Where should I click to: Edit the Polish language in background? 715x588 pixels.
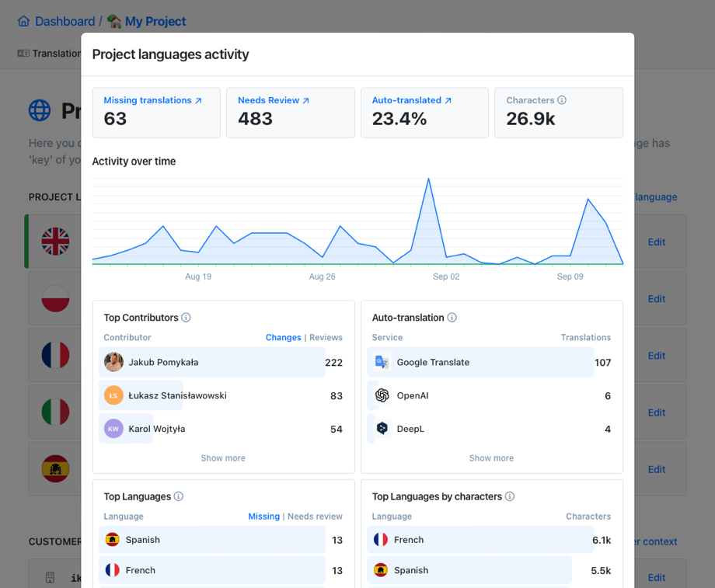tap(656, 299)
